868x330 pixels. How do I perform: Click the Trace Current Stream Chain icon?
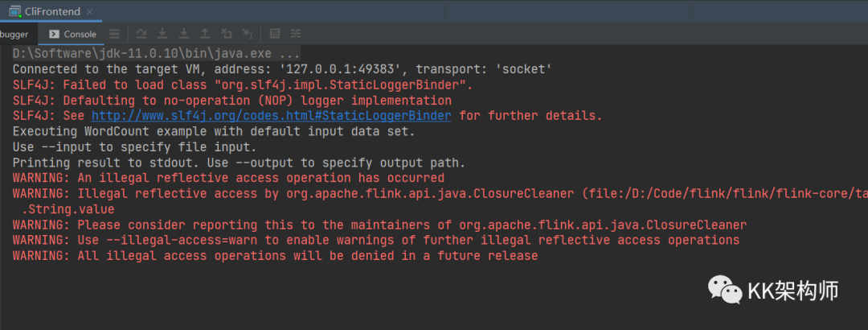tap(296, 34)
